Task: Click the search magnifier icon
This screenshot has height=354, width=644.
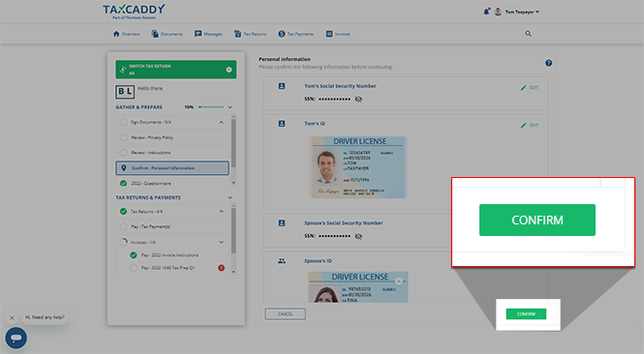Action: click(x=528, y=34)
